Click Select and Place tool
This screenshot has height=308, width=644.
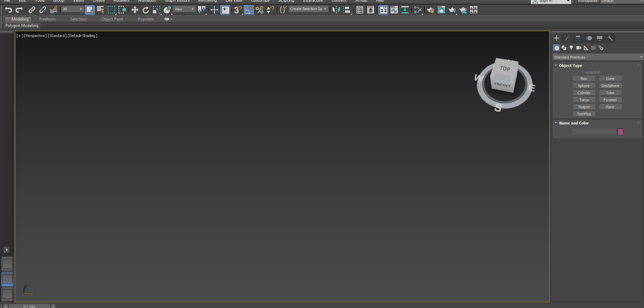click(167, 10)
